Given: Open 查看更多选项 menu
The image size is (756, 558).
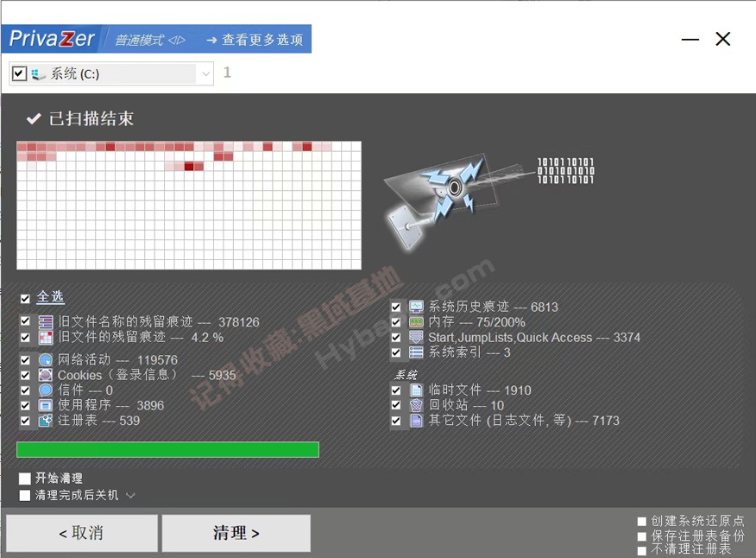Looking at the screenshot, I should [255, 40].
